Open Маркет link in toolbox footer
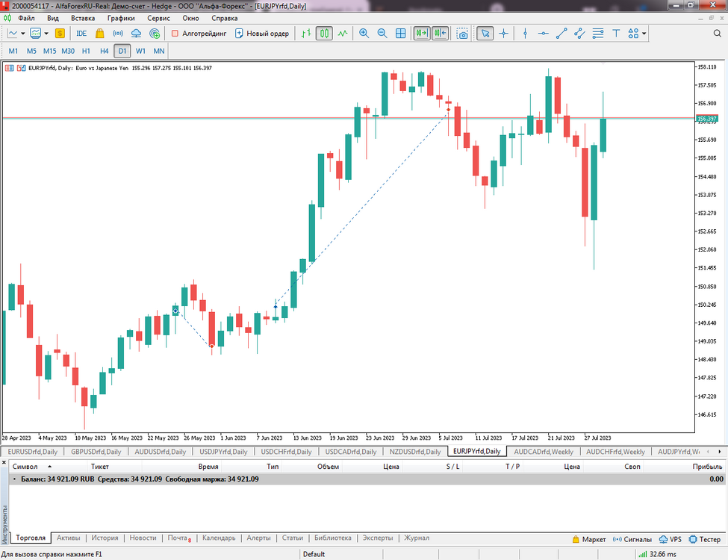Screen dimensions: 728x560 point(589,539)
